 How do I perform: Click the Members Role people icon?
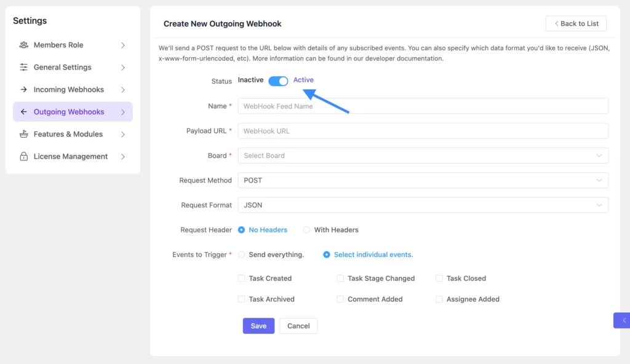[x=24, y=45]
